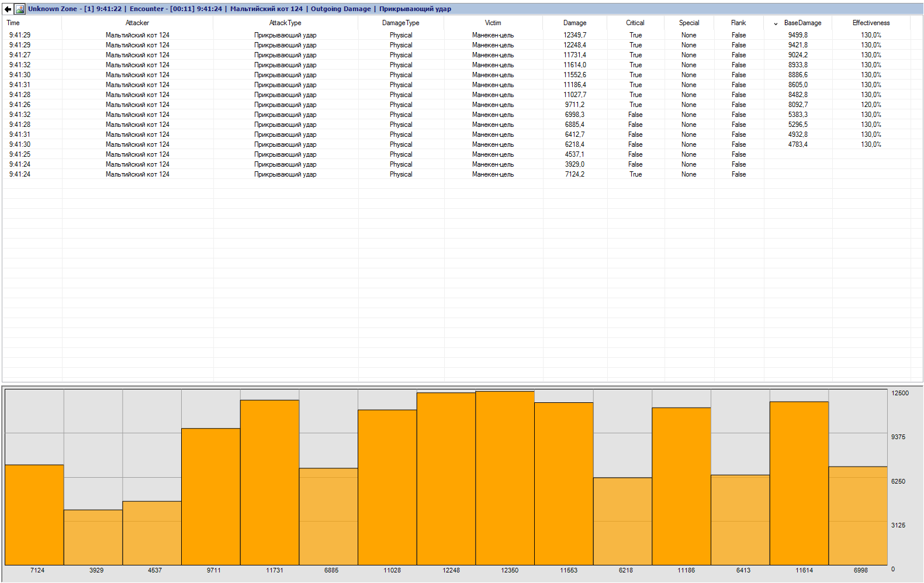The height and width of the screenshot is (583, 924).
Task: Click the BaseDamage value 9421,8
Action: point(798,45)
